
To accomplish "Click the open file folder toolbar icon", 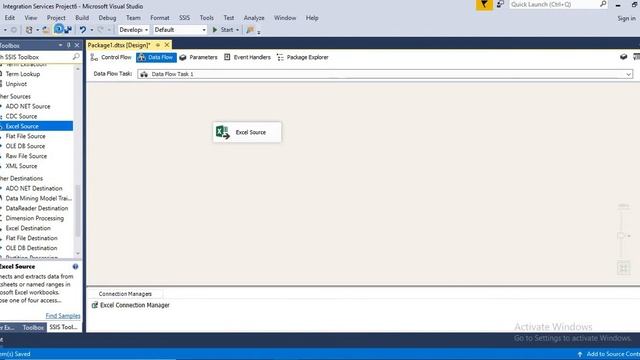I will coord(46,30).
